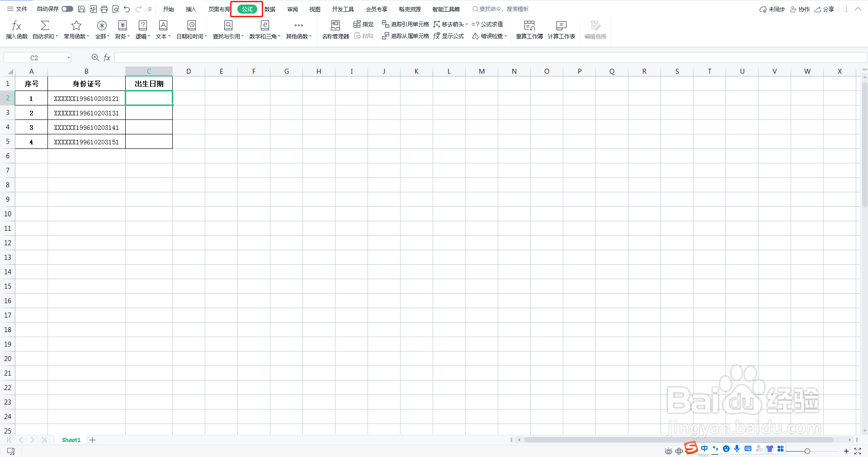Open the Name Manager (名称管理器)
The height and width of the screenshot is (457, 868).
point(335,30)
